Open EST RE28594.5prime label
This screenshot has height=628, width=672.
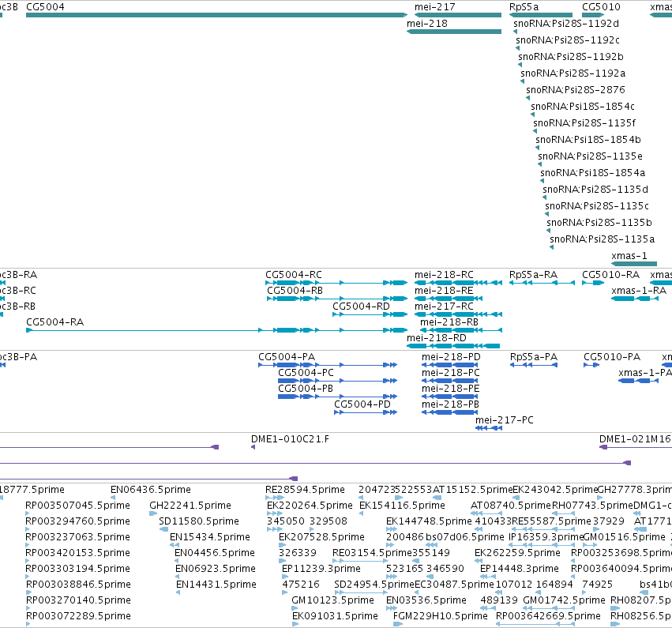coord(305,490)
